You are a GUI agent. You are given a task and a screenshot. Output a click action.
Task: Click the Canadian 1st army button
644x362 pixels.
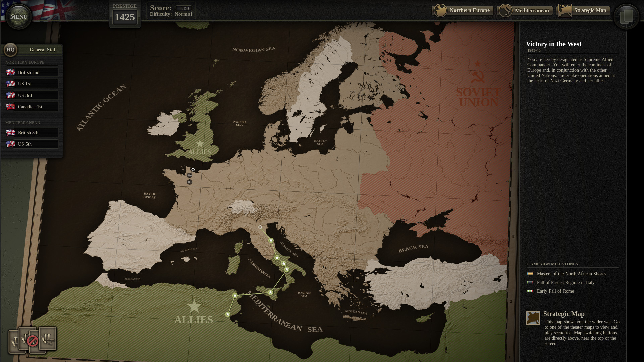pos(31,107)
